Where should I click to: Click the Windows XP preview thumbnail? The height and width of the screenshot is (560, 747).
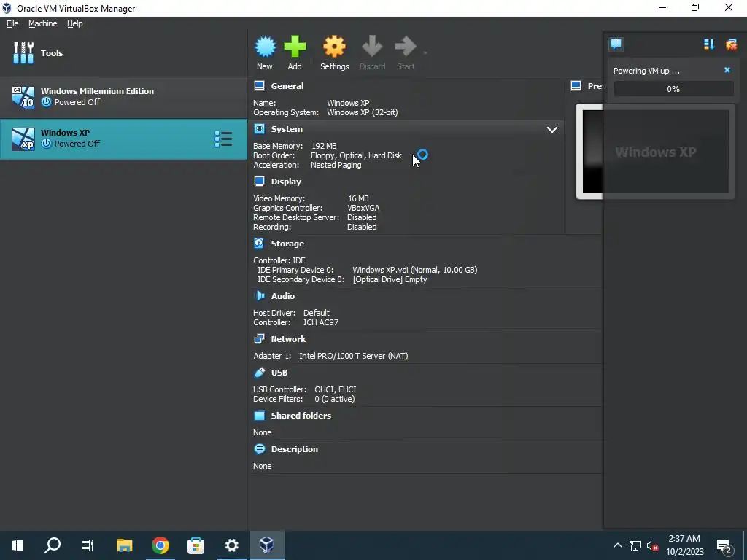click(656, 152)
